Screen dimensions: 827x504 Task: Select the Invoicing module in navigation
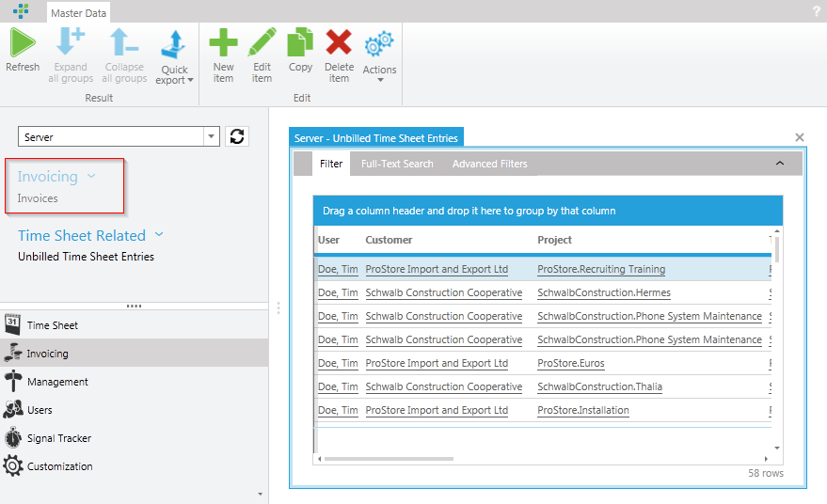(x=134, y=354)
